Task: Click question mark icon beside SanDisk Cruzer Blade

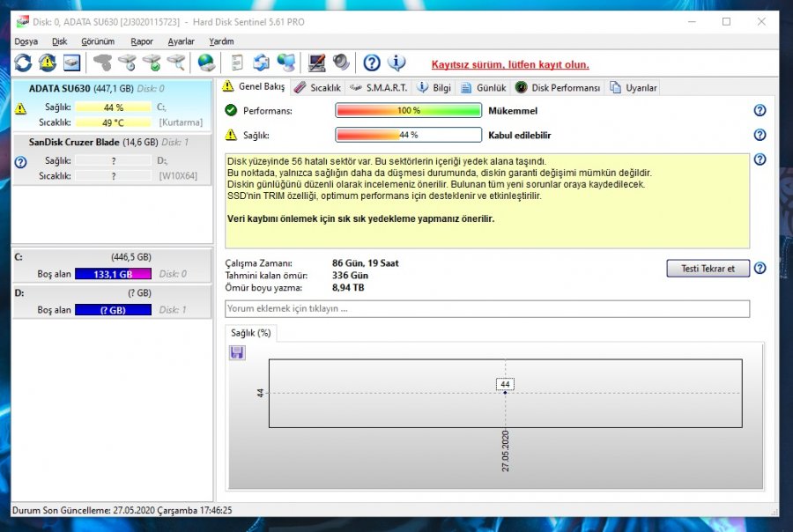Action: click(20, 162)
